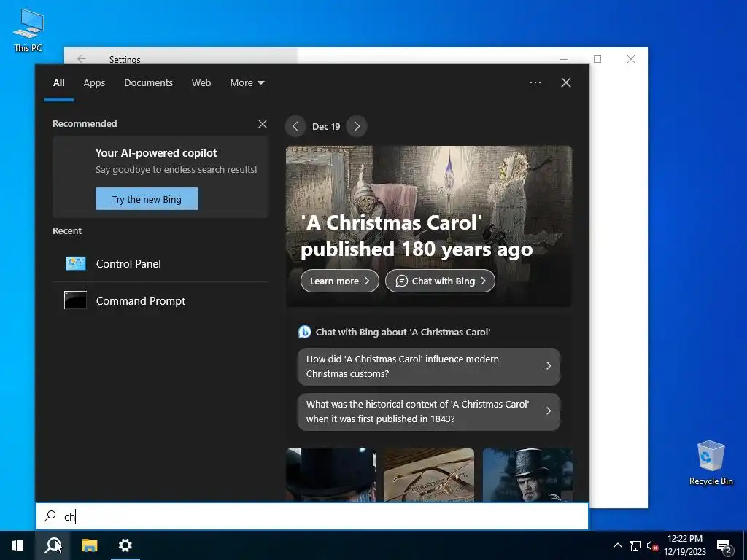Open the man in top hat thumbnail
Screen dimensions: 747x560
pyautogui.click(x=527, y=474)
